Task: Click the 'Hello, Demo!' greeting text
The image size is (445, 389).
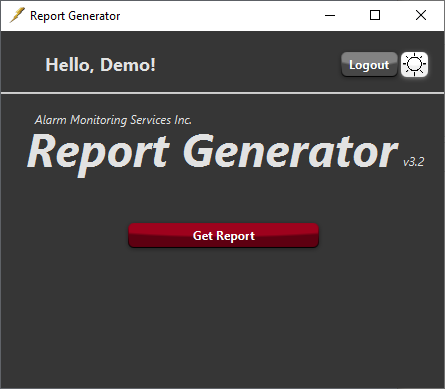Action: [x=100, y=65]
